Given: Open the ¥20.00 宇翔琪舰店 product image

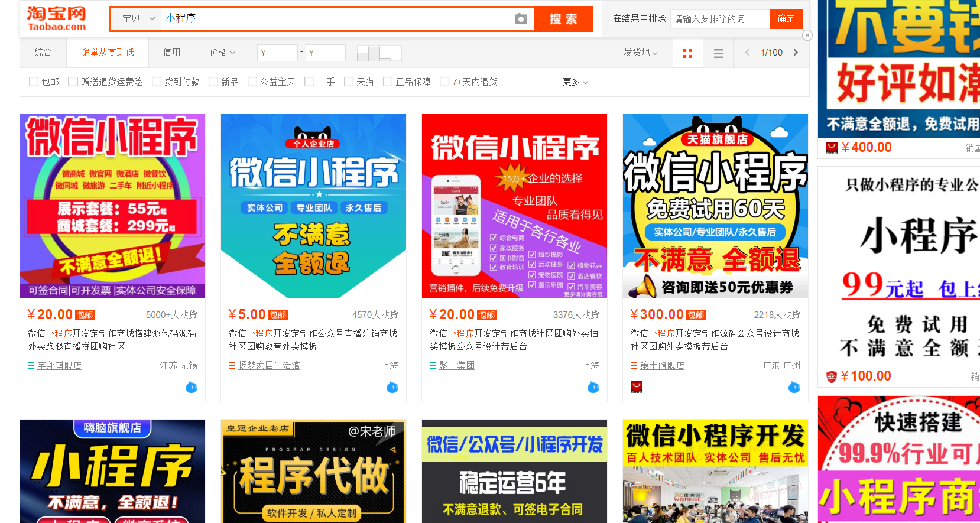Looking at the screenshot, I should coord(112,206).
